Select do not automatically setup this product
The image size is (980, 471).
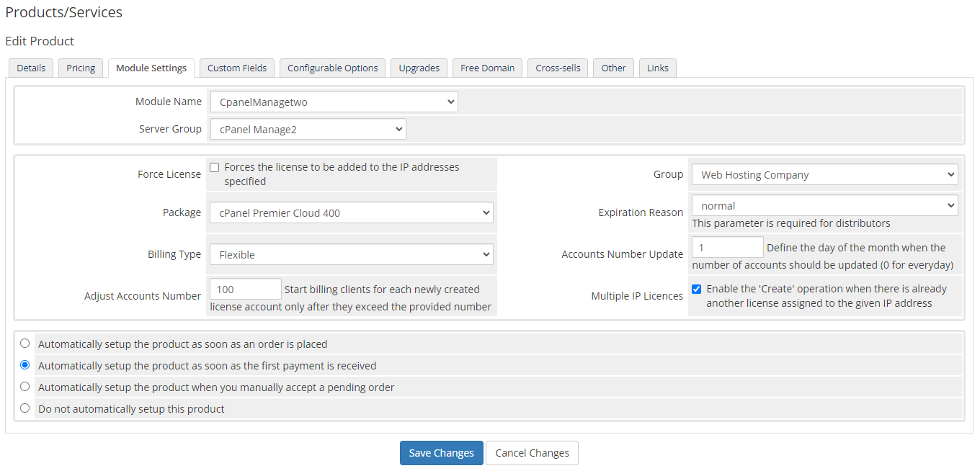pyautogui.click(x=25, y=408)
